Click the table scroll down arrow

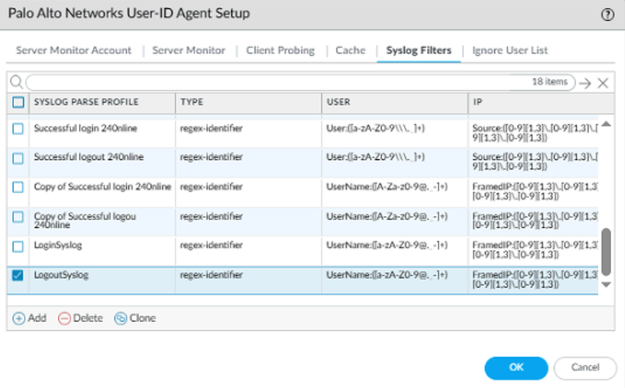point(606,285)
